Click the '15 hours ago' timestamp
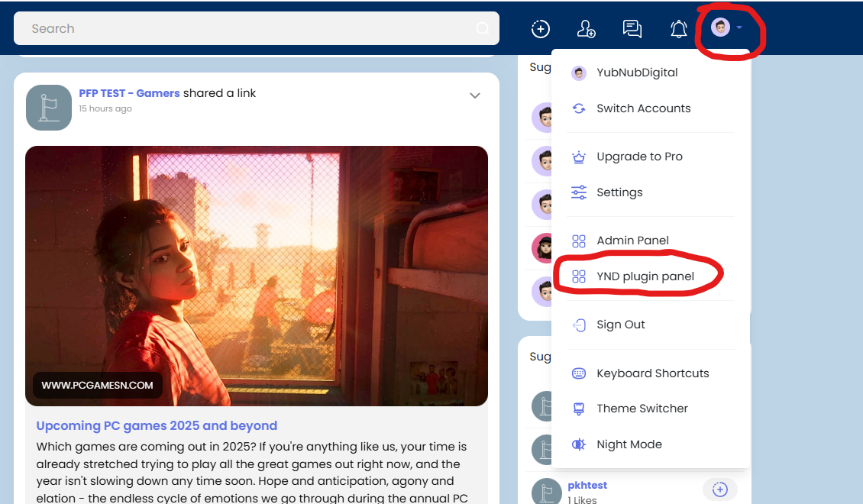The width and height of the screenshot is (863, 504). [x=105, y=108]
